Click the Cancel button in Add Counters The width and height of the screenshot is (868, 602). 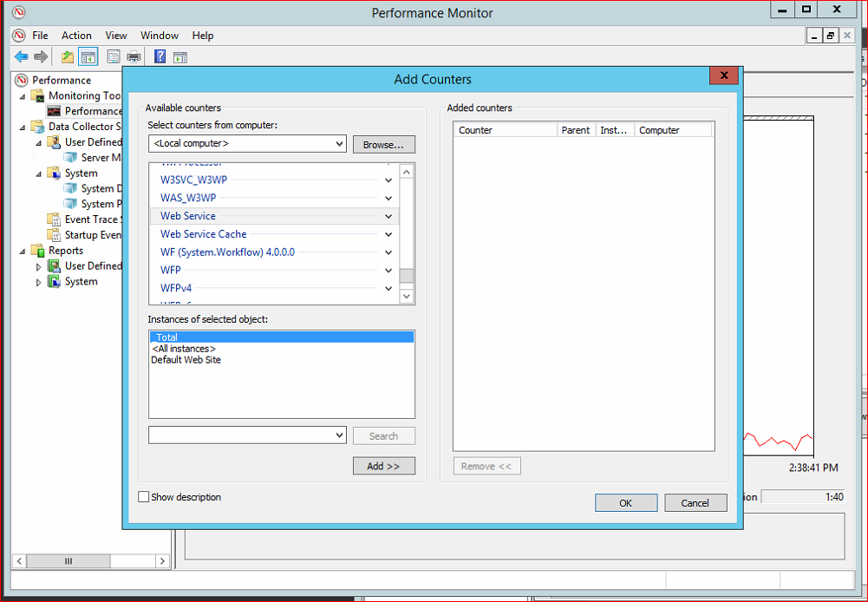click(x=695, y=503)
